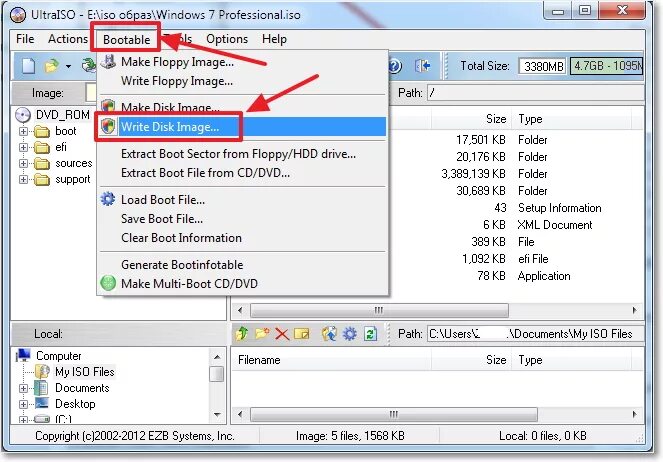This screenshot has width=663, height=462.
Task: Open the File menu
Action: point(25,39)
